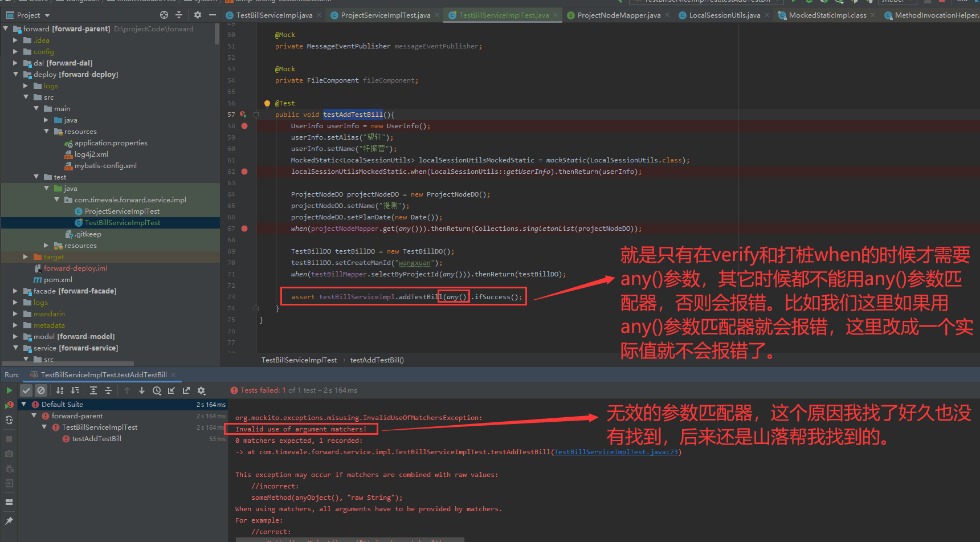
Task: Collapse the Default Suite test node
Action: [x=24, y=404]
